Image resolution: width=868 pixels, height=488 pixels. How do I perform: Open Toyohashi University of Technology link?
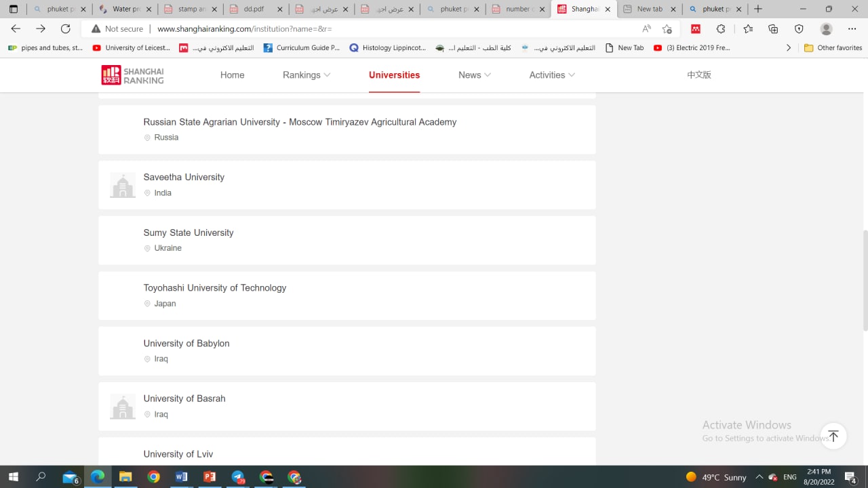click(x=215, y=288)
